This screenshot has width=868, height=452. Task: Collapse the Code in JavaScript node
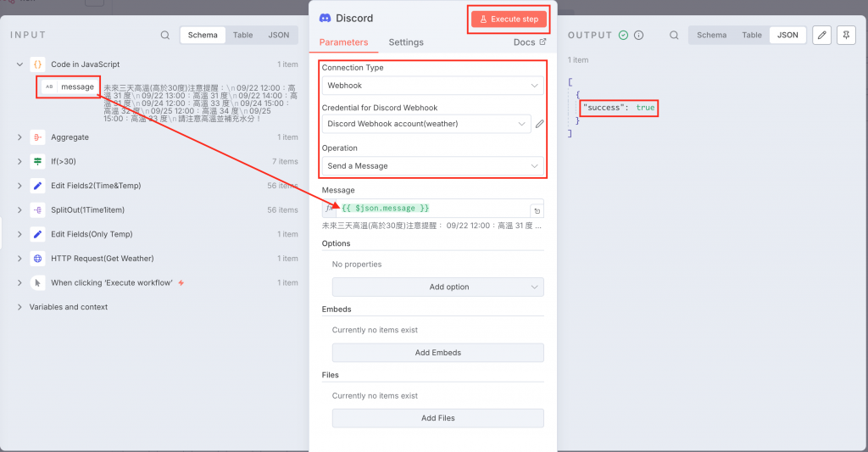tap(19, 64)
